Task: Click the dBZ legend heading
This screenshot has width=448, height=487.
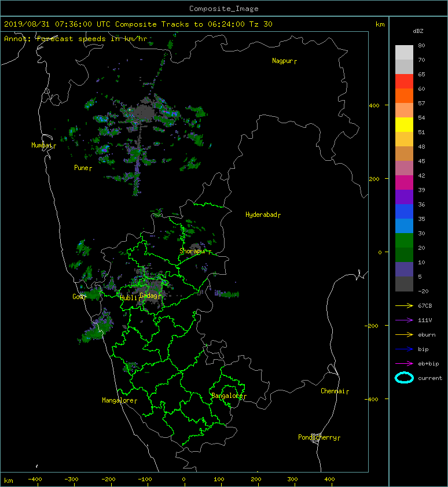Action: tap(418, 31)
